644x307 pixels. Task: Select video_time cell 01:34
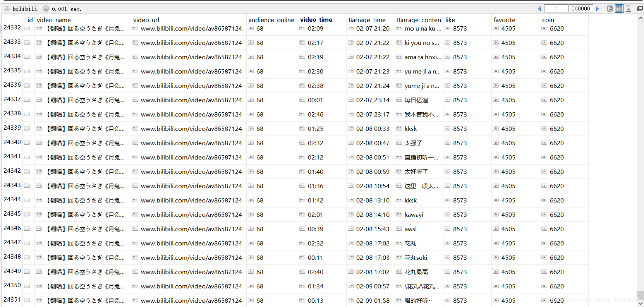tap(316, 286)
